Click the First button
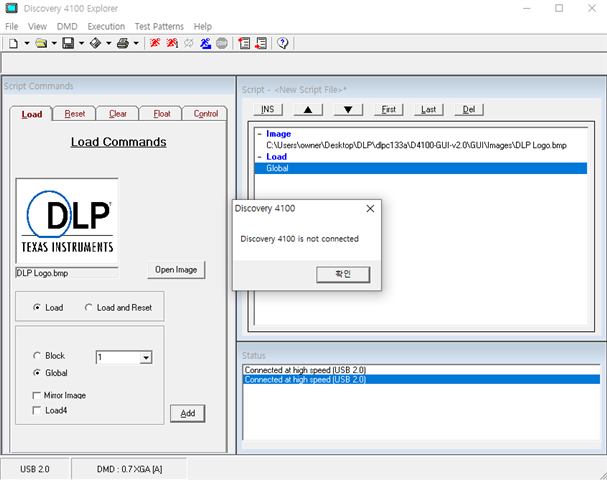 click(x=389, y=110)
